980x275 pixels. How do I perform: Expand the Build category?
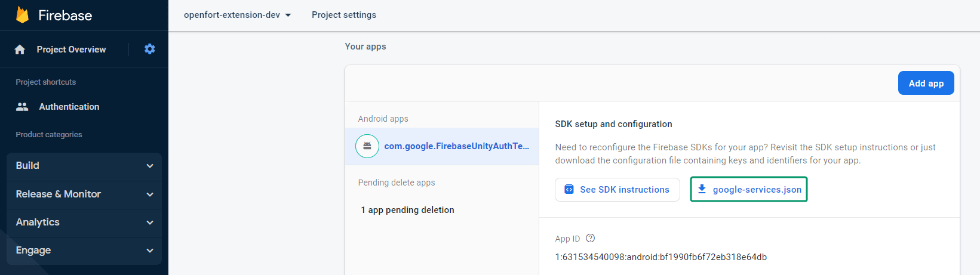84,166
